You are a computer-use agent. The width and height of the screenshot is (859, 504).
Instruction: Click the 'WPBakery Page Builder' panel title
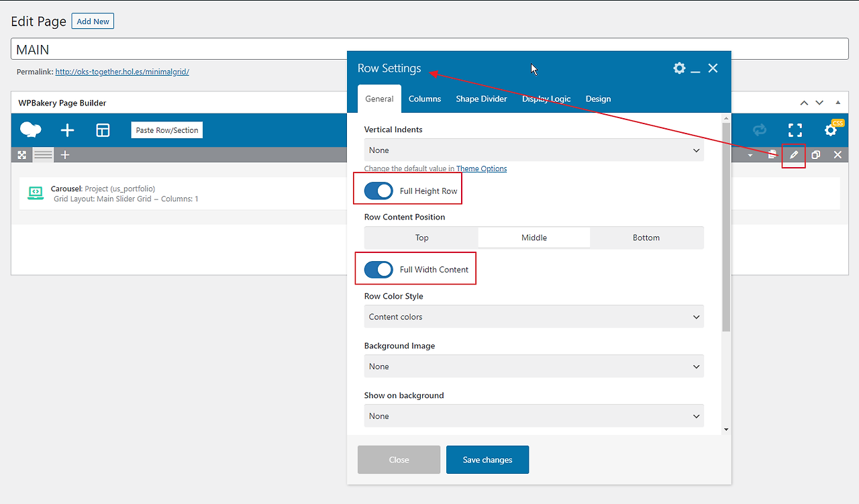[62, 103]
